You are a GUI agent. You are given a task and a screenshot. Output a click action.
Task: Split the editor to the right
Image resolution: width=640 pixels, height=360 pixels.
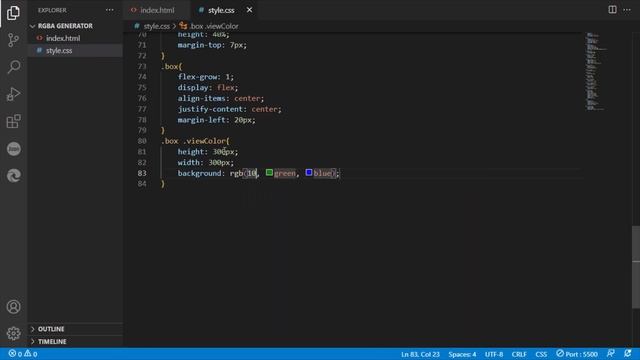click(612, 9)
